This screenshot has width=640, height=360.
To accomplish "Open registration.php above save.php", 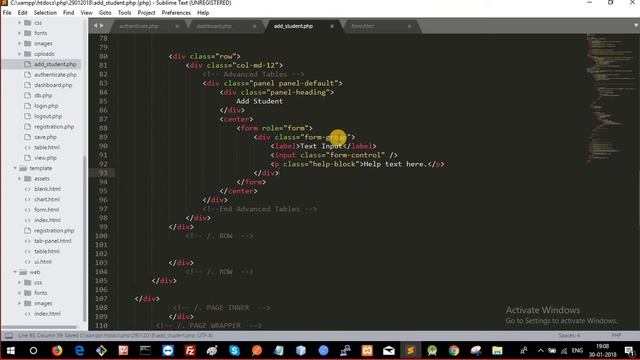I will [54, 127].
